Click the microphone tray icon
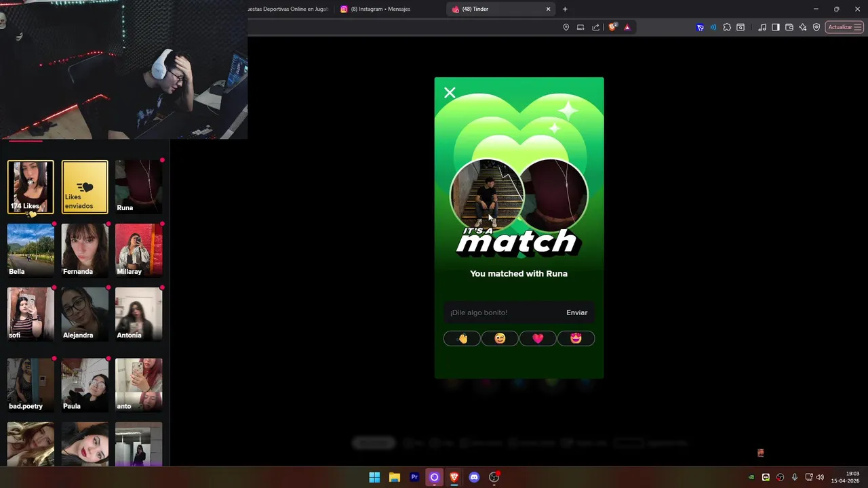This screenshot has width=868, height=488. [x=794, y=477]
